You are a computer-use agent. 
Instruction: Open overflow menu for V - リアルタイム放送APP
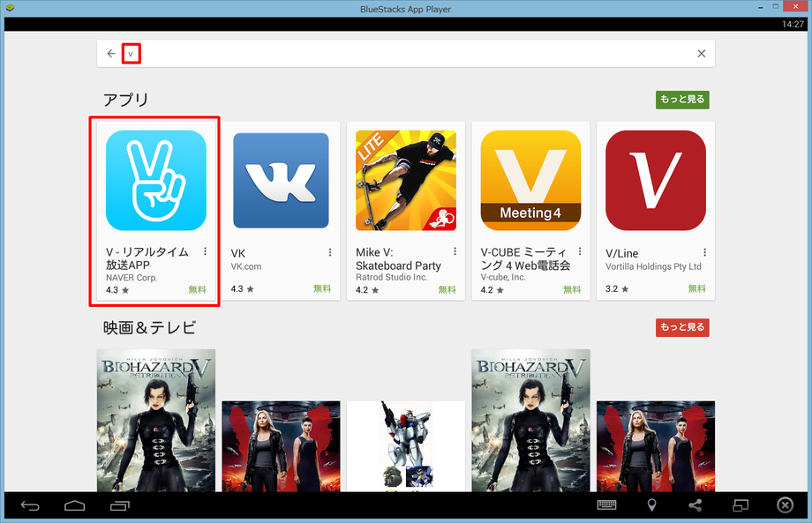point(205,252)
